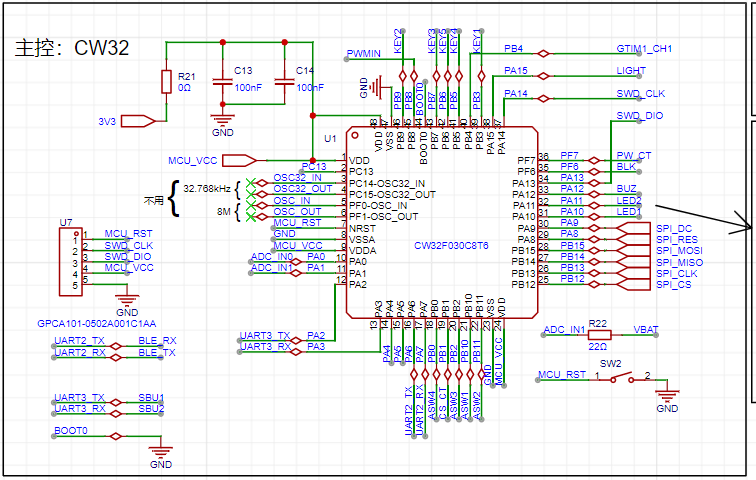Select the R21 0Ω resistor symbol
This screenshot has width=756, height=480.
166,81
